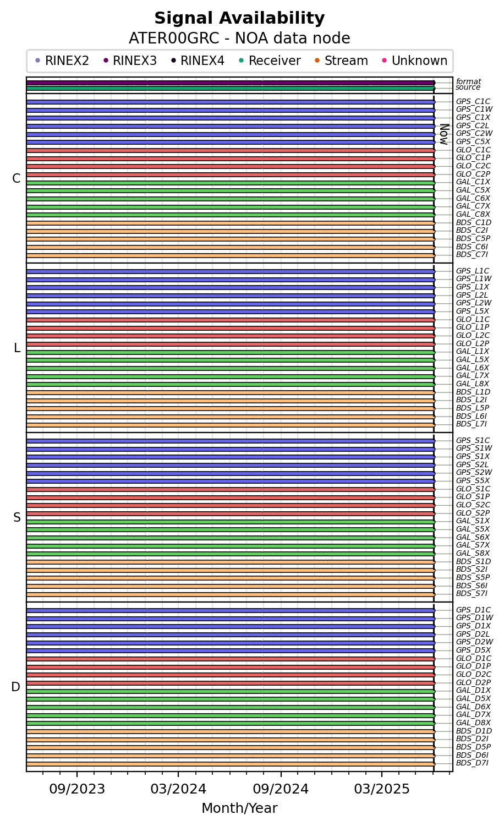The width and height of the screenshot is (504, 826).
Task: Click the 09/2023 tick label
Action: click(x=77, y=789)
